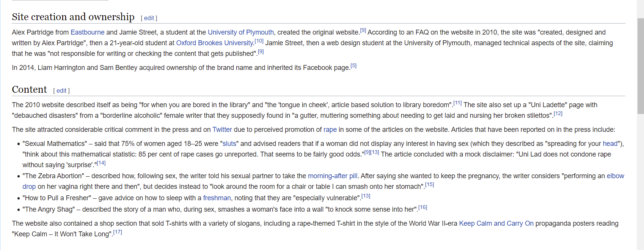Click the '"The Zebra Abortion"' bullet title text
Viewport: 644px width, 250px height.
click(x=53, y=176)
